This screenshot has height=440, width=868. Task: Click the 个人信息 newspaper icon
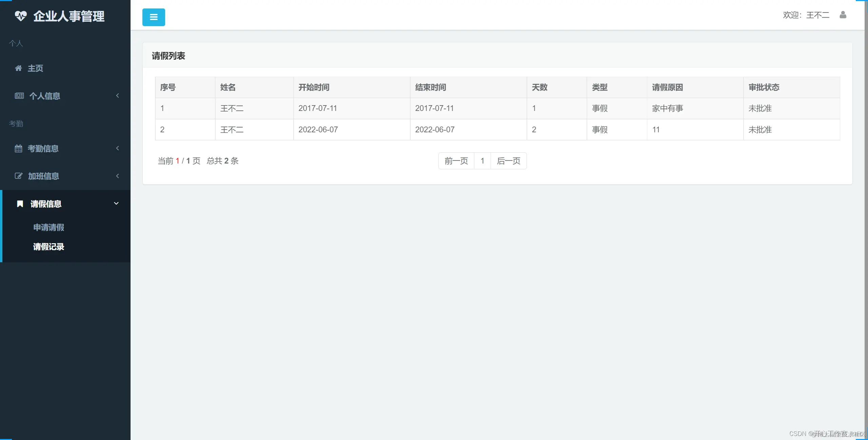(19, 96)
